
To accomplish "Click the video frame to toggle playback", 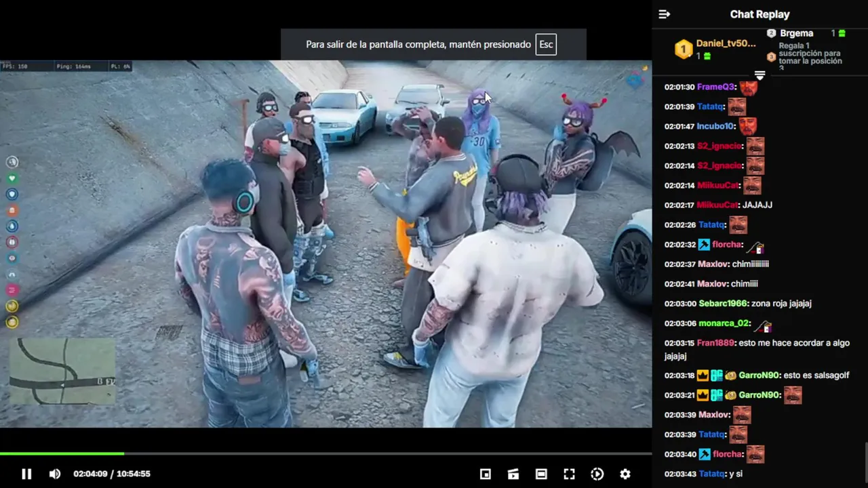I will click(325, 244).
